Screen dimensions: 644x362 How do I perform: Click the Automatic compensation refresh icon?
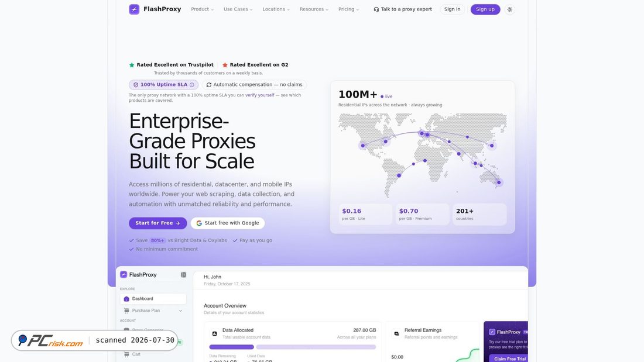pyautogui.click(x=208, y=85)
